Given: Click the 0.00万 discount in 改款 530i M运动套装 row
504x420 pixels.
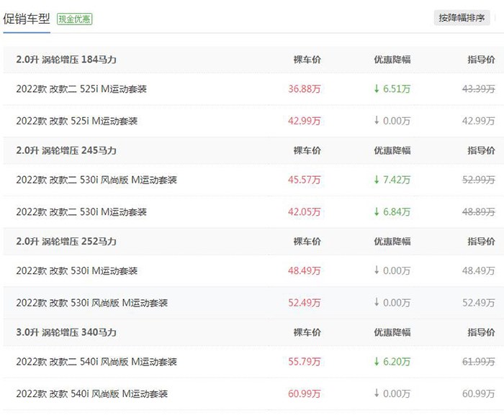Looking at the screenshot, I should pyautogui.click(x=397, y=270).
